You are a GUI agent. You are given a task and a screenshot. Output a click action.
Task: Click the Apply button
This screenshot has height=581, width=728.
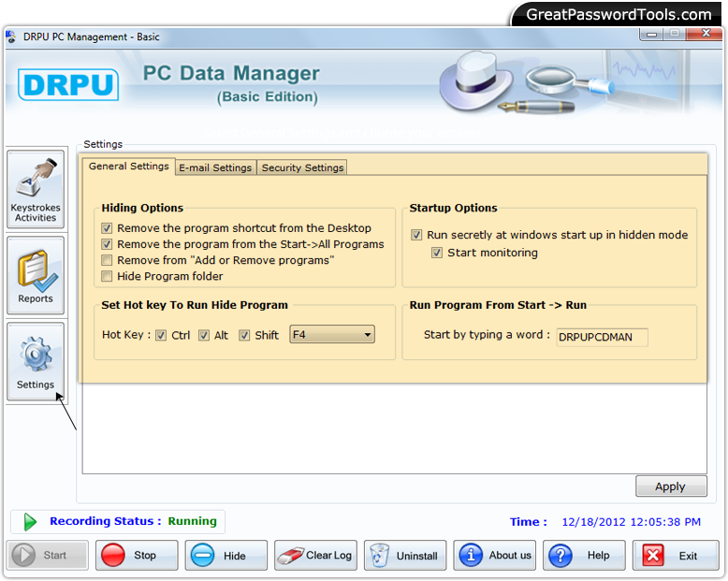[671, 487]
